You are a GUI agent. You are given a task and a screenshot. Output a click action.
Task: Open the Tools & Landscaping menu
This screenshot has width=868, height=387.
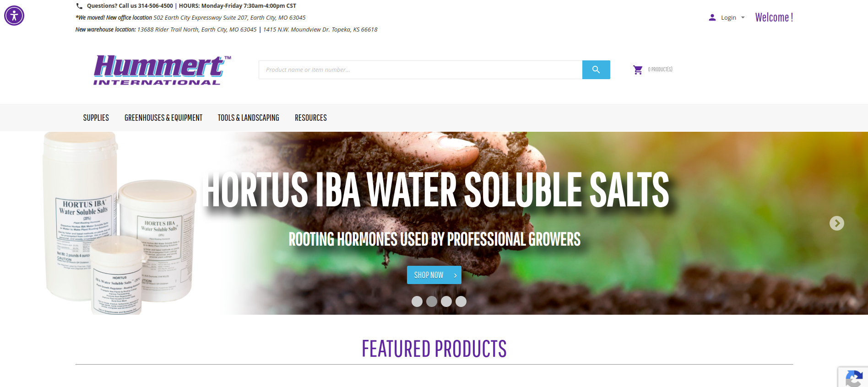(x=249, y=118)
